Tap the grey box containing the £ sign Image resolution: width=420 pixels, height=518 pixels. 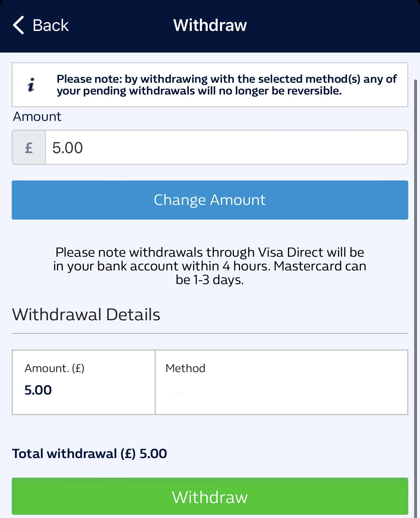28,147
